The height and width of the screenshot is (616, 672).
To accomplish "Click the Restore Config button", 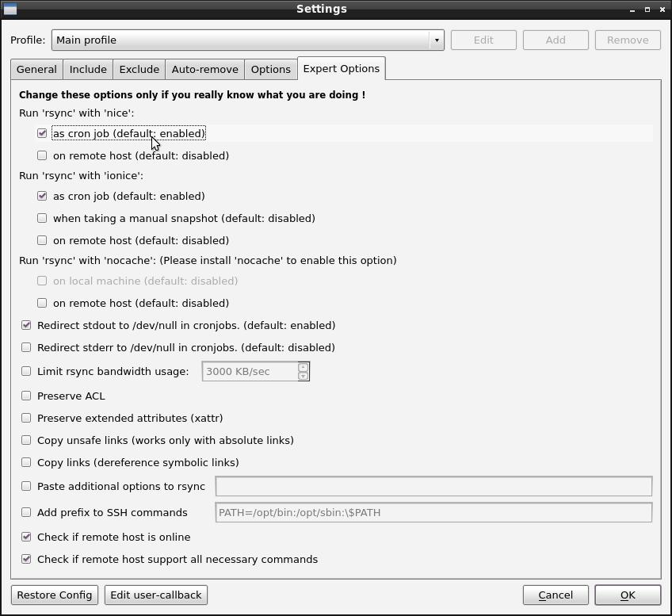I will click(x=54, y=595).
